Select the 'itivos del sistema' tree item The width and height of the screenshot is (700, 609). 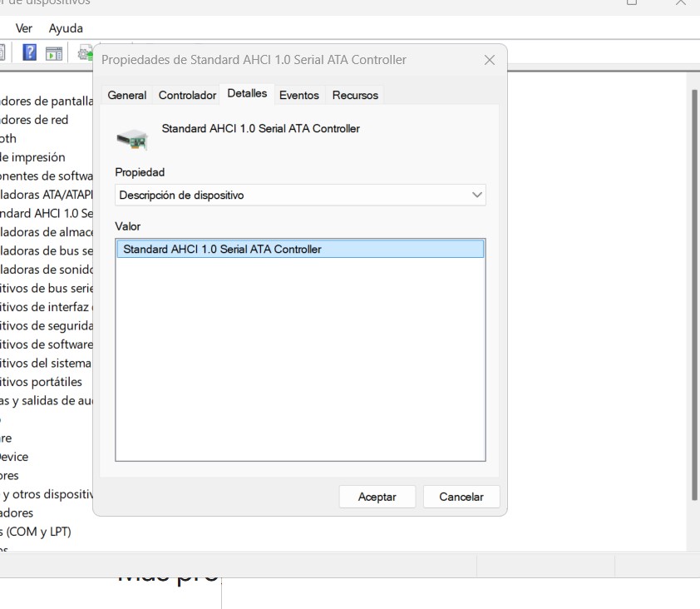(x=46, y=364)
